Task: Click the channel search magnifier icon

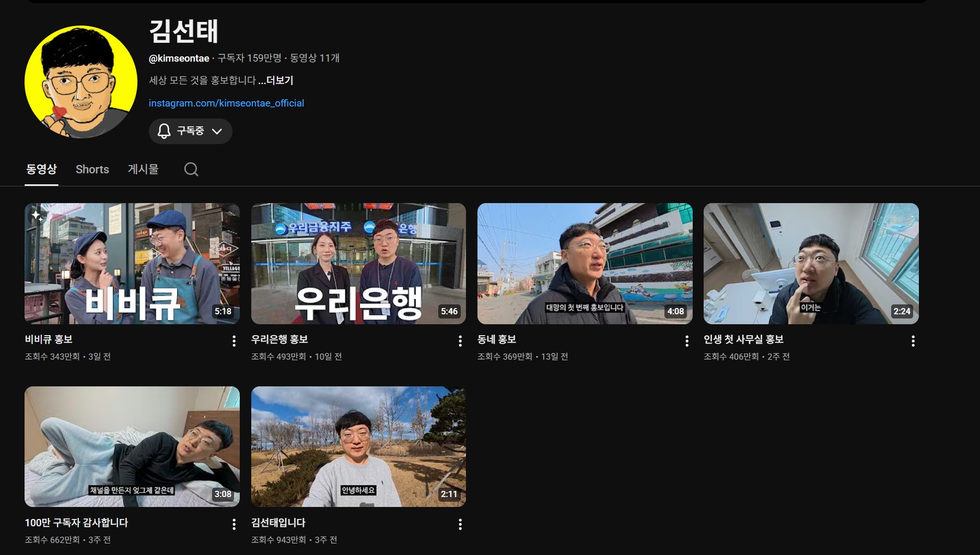Action: click(x=191, y=169)
